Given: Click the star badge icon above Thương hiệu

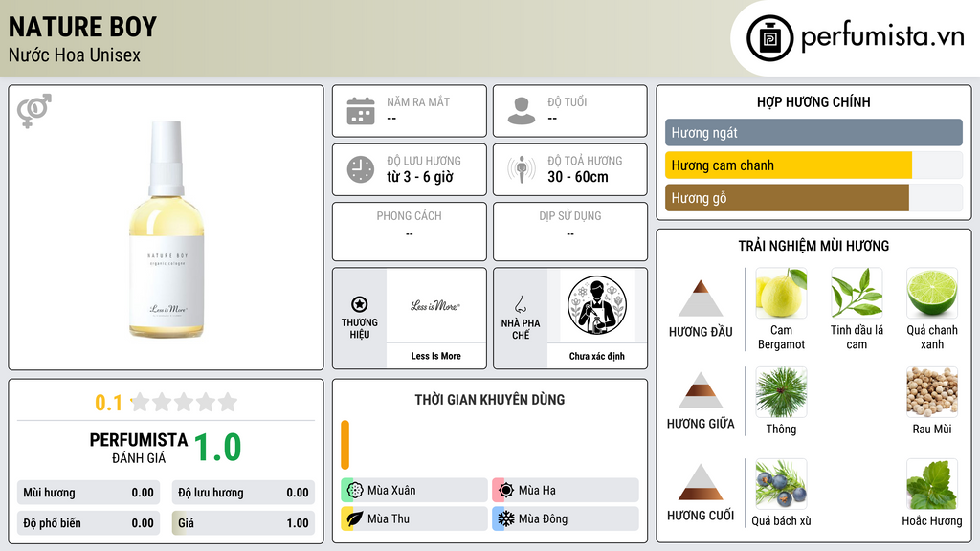Looking at the screenshot, I should [360, 304].
